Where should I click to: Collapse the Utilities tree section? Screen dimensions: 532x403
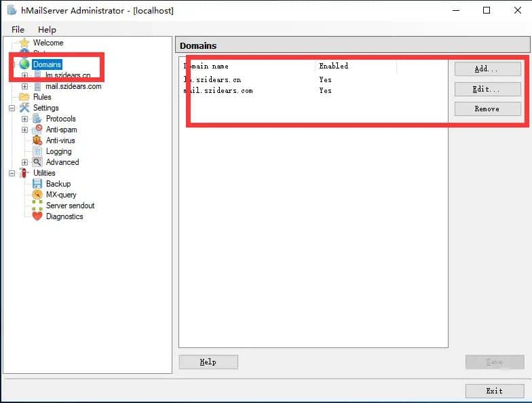(12, 173)
